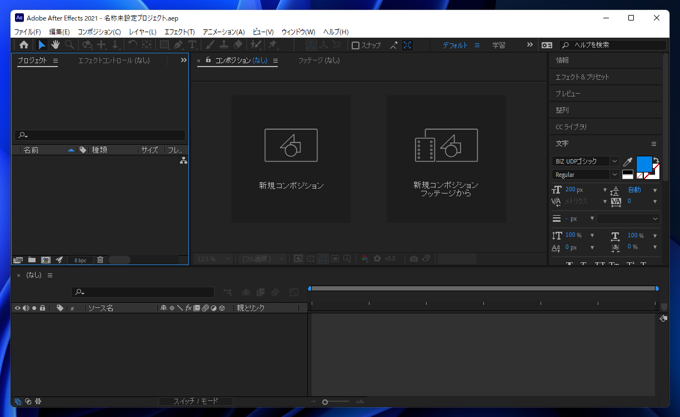
Task: Switch to the デフォルト workspace
Action: (x=455, y=45)
